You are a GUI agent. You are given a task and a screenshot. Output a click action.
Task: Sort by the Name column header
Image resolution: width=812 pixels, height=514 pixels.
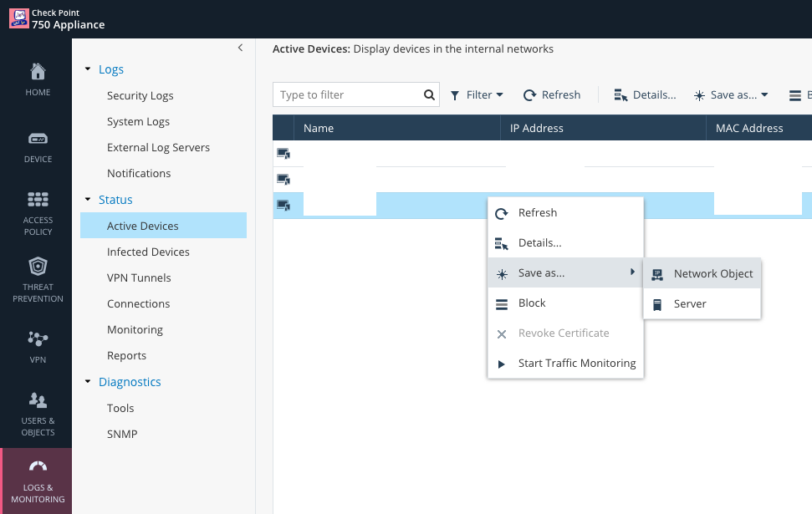click(x=396, y=128)
